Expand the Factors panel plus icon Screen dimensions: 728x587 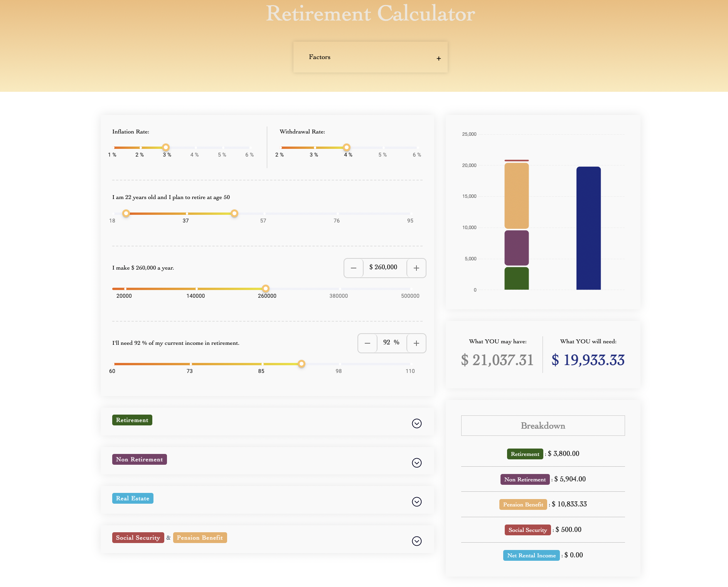coord(438,59)
